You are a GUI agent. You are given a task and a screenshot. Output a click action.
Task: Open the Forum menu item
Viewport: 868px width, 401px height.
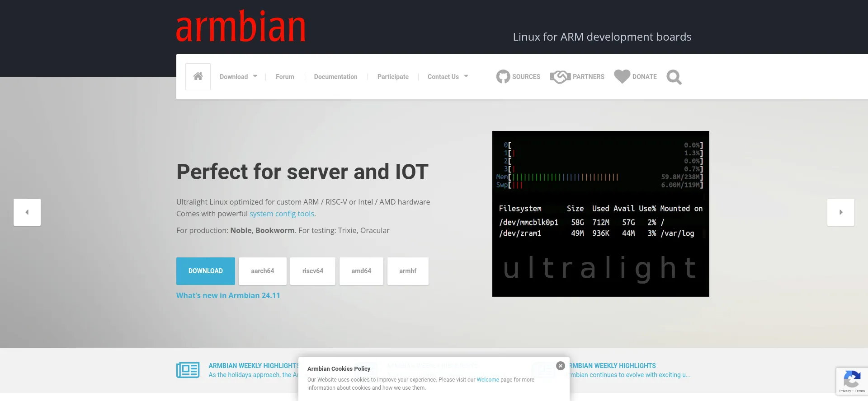pos(285,77)
